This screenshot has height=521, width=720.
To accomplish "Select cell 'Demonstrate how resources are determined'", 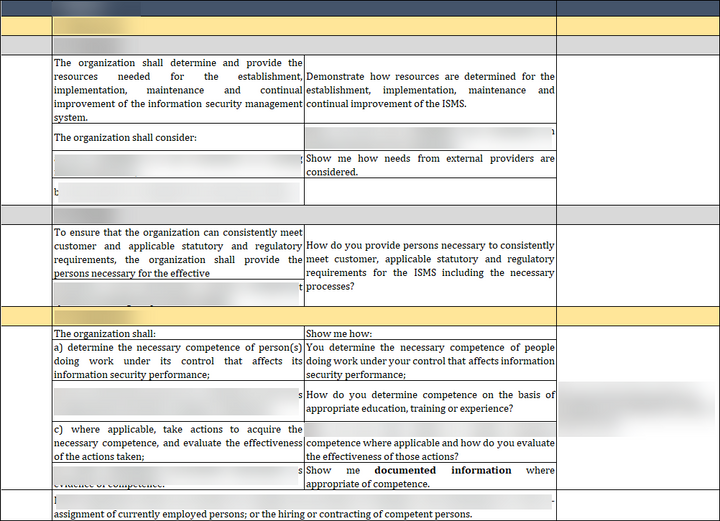I will (x=430, y=90).
